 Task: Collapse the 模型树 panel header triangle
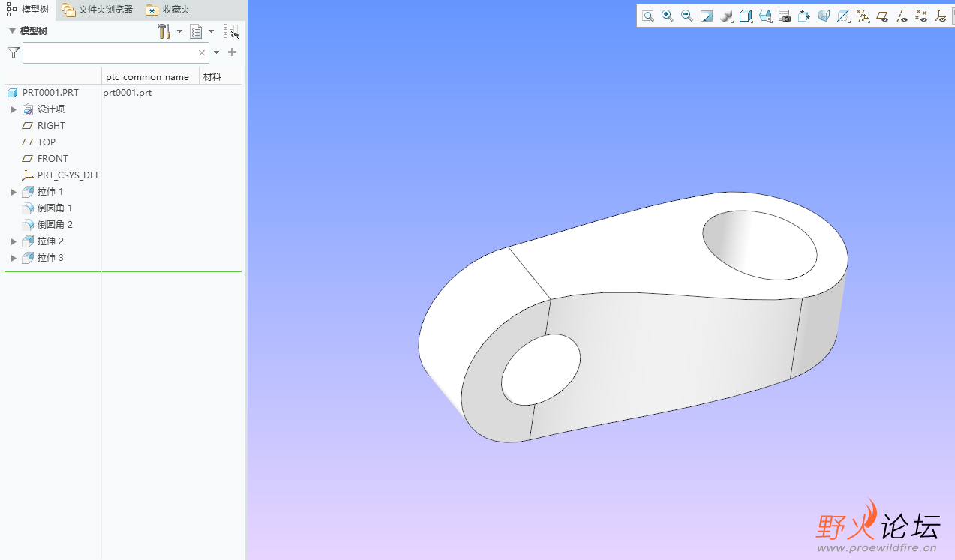12,31
